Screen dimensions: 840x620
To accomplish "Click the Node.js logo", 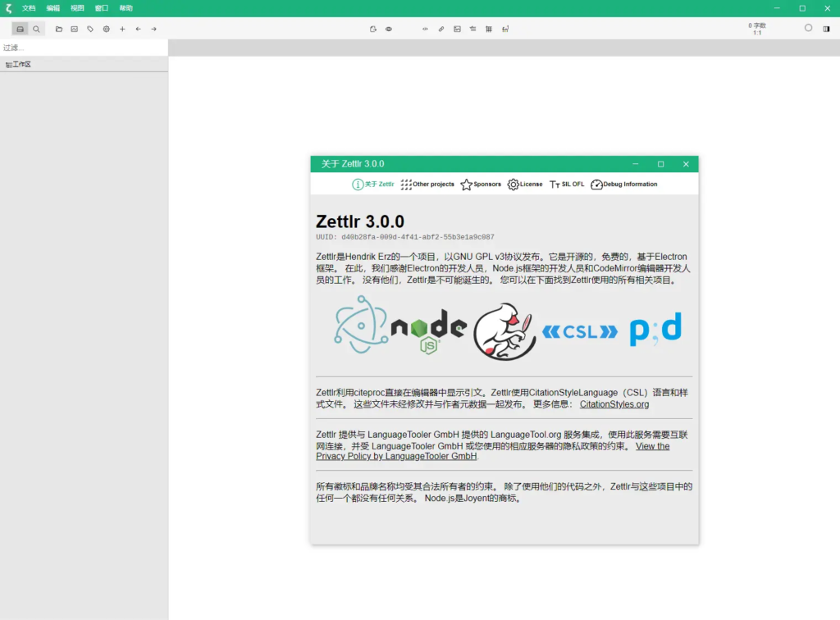I will point(429,331).
